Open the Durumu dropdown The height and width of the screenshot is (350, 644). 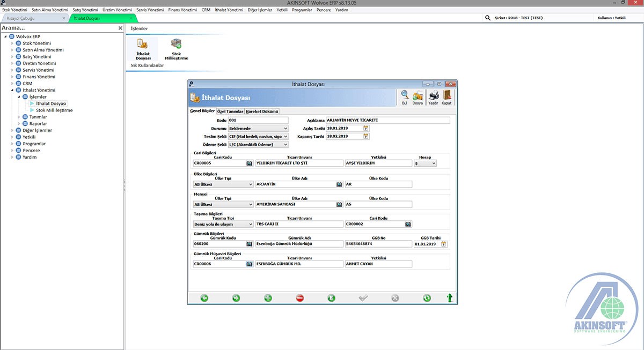285,129
